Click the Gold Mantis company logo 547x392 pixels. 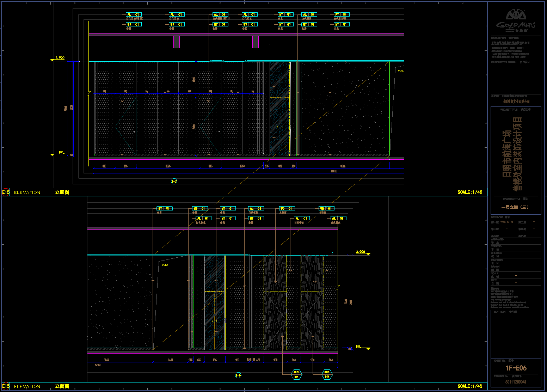coord(516,20)
